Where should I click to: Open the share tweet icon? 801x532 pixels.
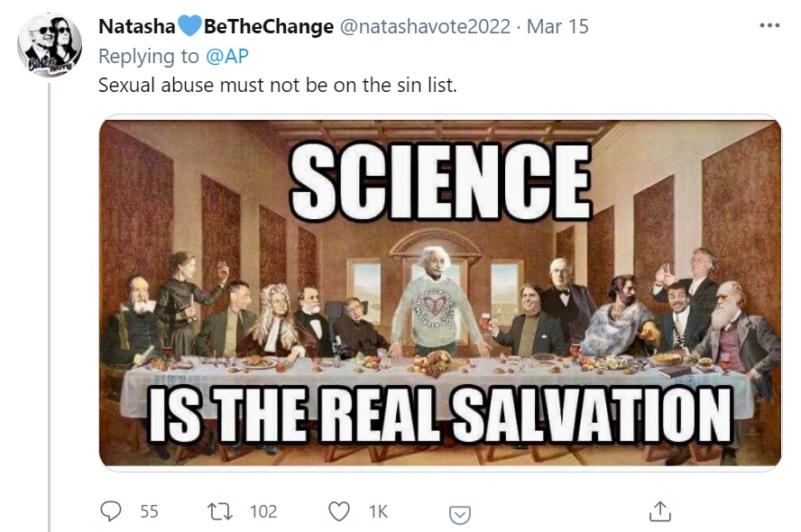tap(659, 511)
